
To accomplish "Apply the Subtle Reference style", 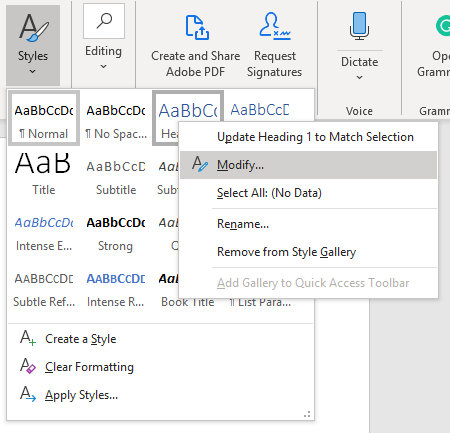I will point(44,286).
